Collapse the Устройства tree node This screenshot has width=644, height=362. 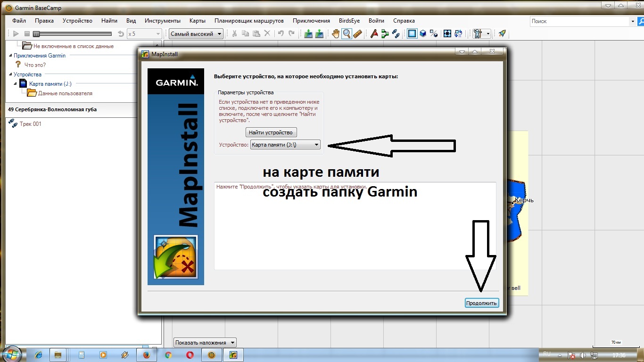10,74
